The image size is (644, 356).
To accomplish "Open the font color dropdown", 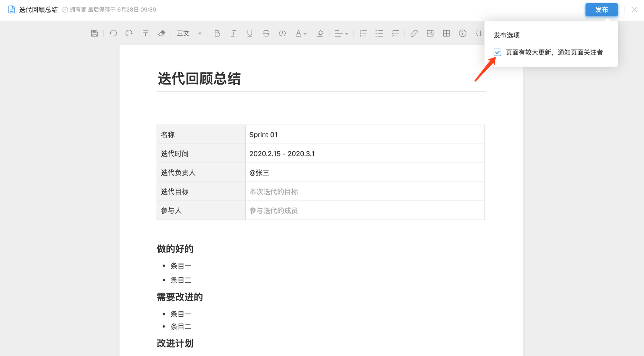I will [301, 33].
